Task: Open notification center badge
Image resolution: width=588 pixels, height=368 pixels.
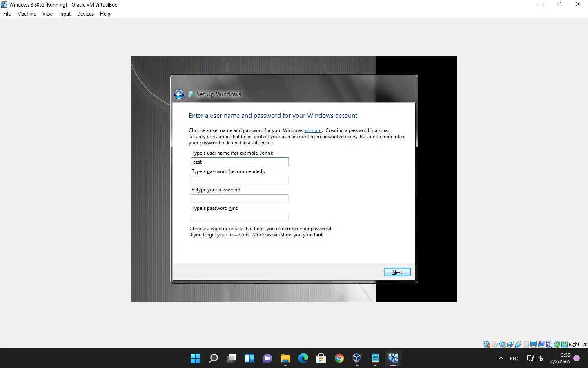Action: [577, 358]
